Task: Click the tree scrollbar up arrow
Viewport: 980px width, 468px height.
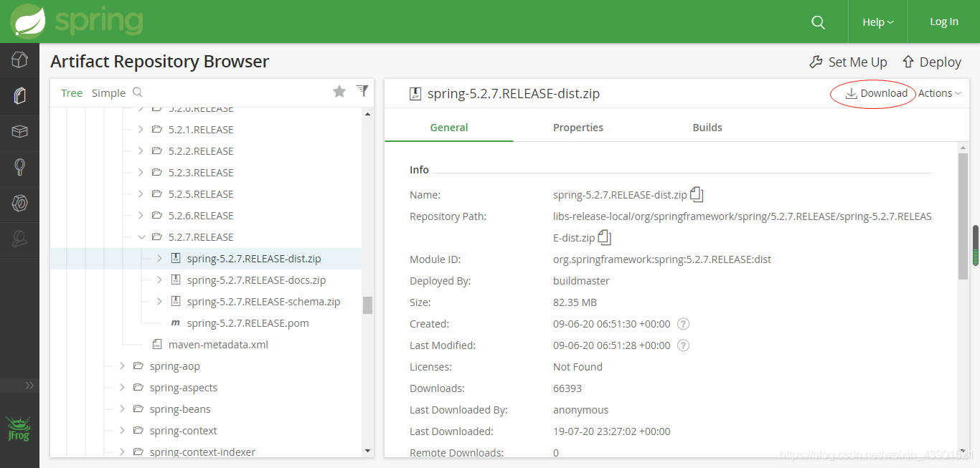Action: (368, 113)
